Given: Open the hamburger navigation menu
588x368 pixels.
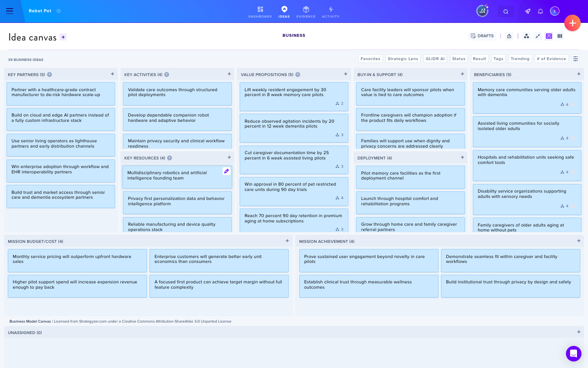Looking at the screenshot, I should tap(10, 11).
